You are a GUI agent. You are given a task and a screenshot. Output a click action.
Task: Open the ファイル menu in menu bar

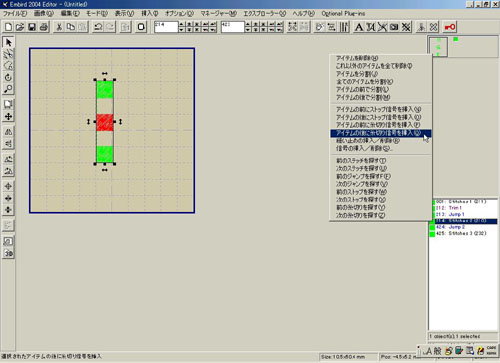coord(15,13)
